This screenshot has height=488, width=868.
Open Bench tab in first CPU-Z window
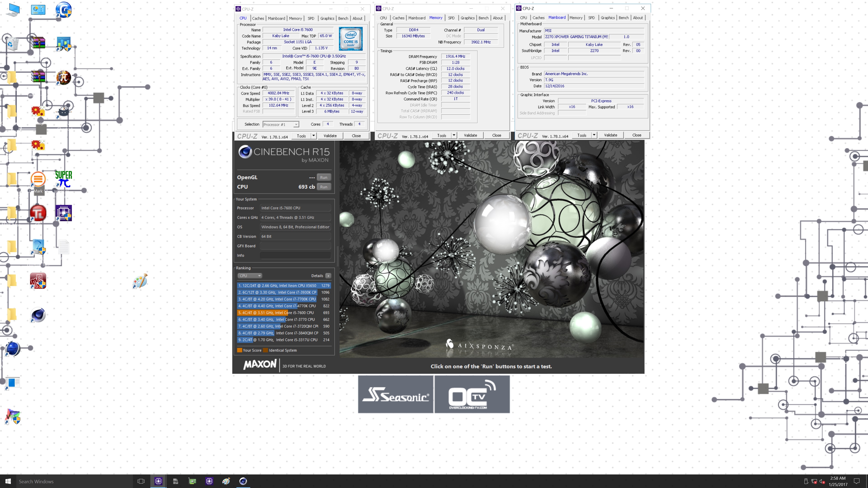tap(343, 19)
